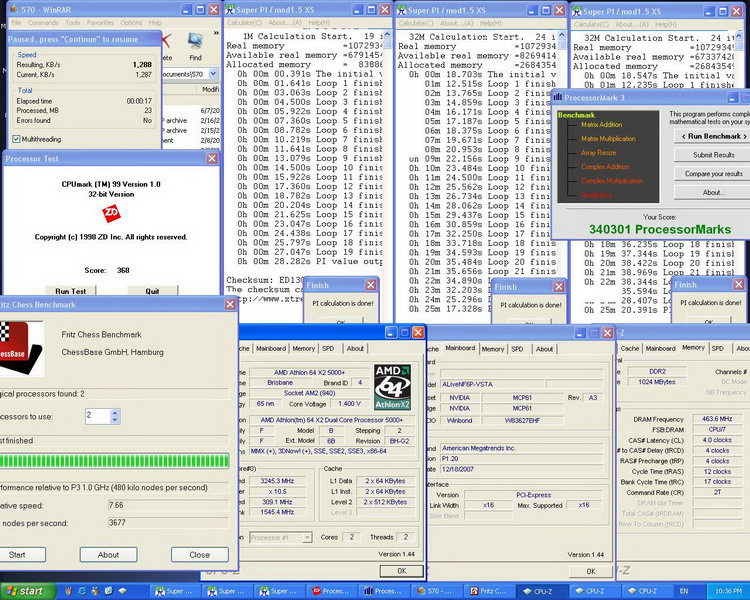The image size is (750, 600).
Task: Click Matrix Addition in Benchmark tree
Action: pyautogui.click(x=602, y=124)
